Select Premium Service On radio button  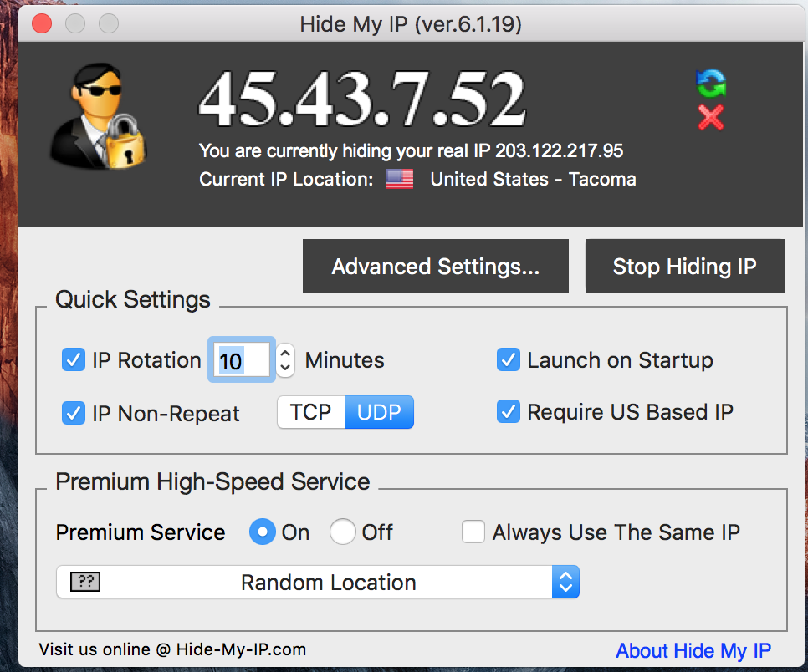pyautogui.click(x=263, y=532)
